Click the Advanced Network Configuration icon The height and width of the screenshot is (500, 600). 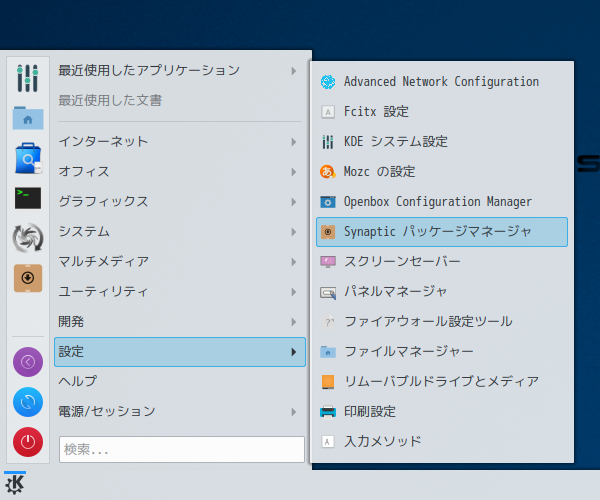click(328, 82)
